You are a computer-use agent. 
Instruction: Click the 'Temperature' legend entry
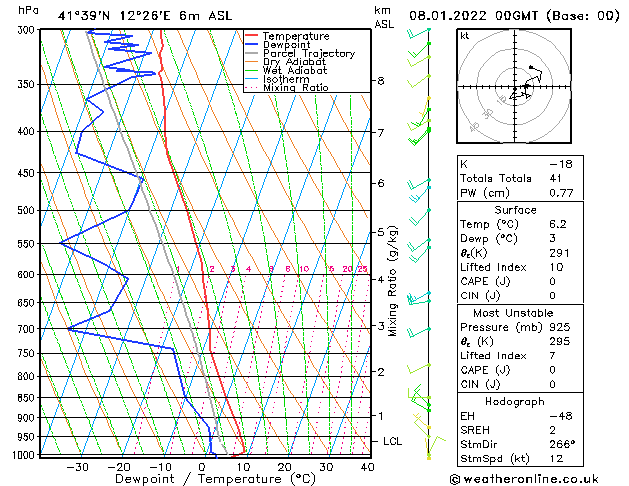tap(296, 36)
